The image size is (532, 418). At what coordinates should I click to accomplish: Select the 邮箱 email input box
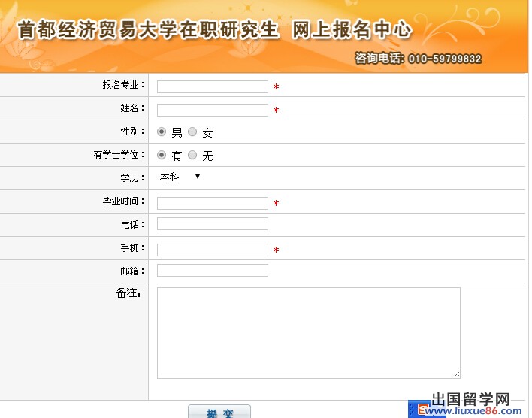pos(212,270)
